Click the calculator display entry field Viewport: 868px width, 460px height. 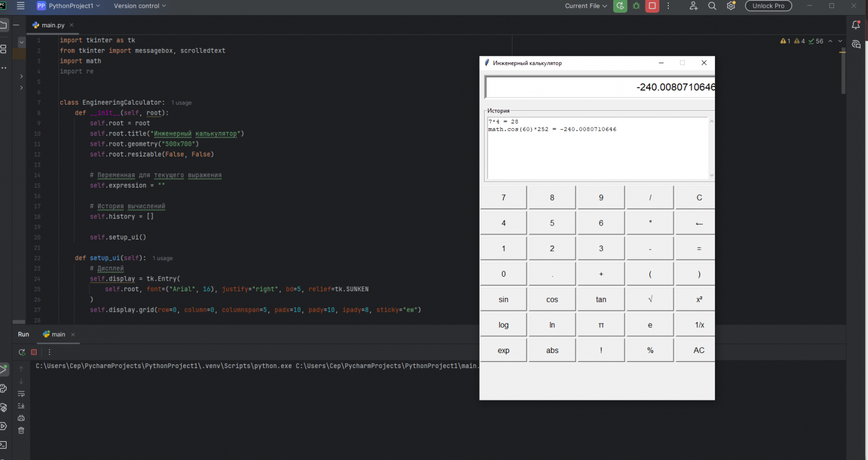click(x=600, y=87)
